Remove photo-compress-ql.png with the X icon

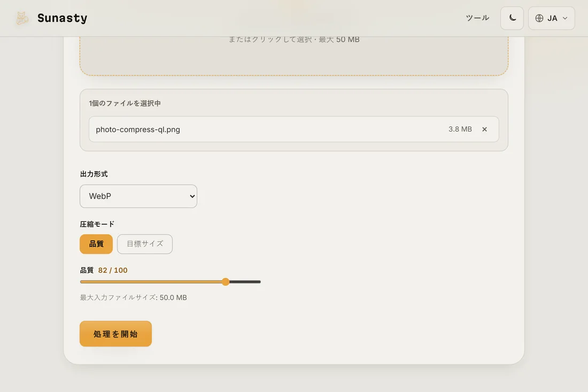tap(484, 129)
